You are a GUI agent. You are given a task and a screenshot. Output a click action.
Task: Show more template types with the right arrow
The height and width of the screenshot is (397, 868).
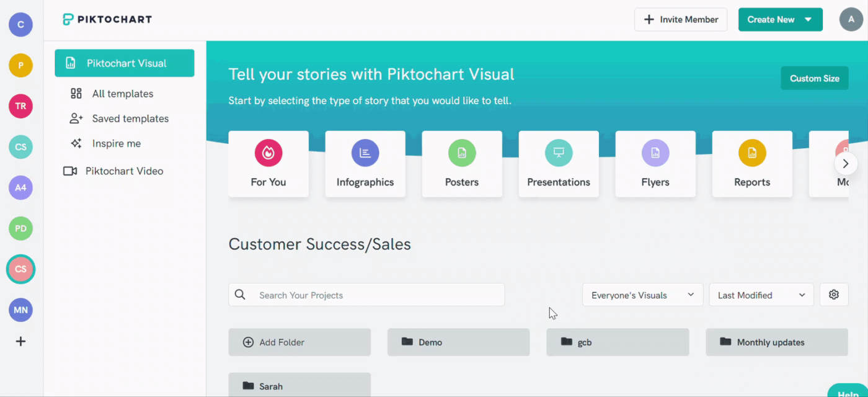tap(845, 163)
